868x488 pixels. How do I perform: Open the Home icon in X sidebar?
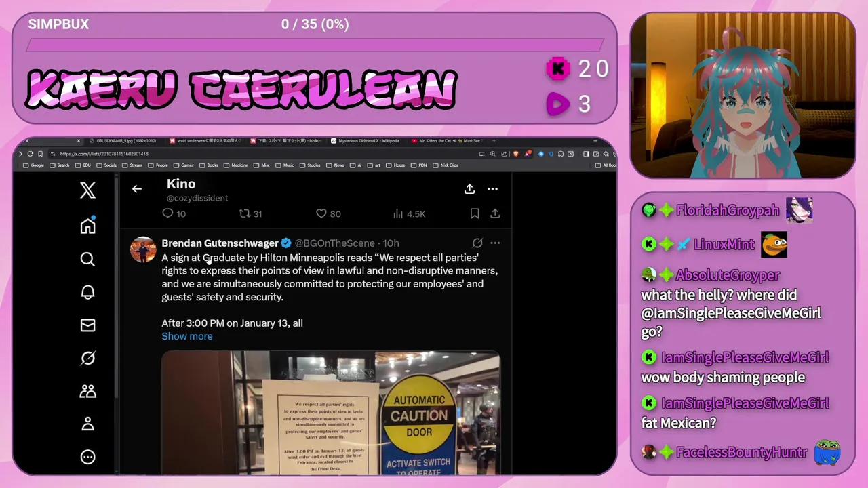87,226
